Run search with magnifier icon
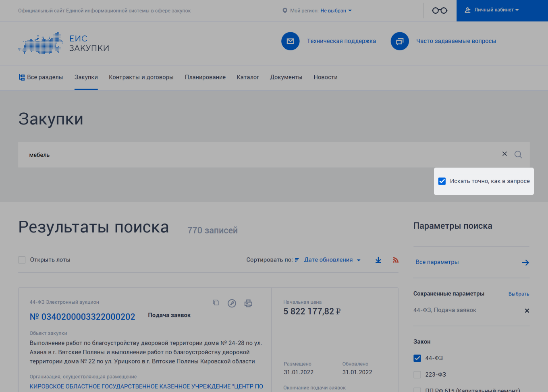This screenshot has width=548, height=392. [518, 155]
